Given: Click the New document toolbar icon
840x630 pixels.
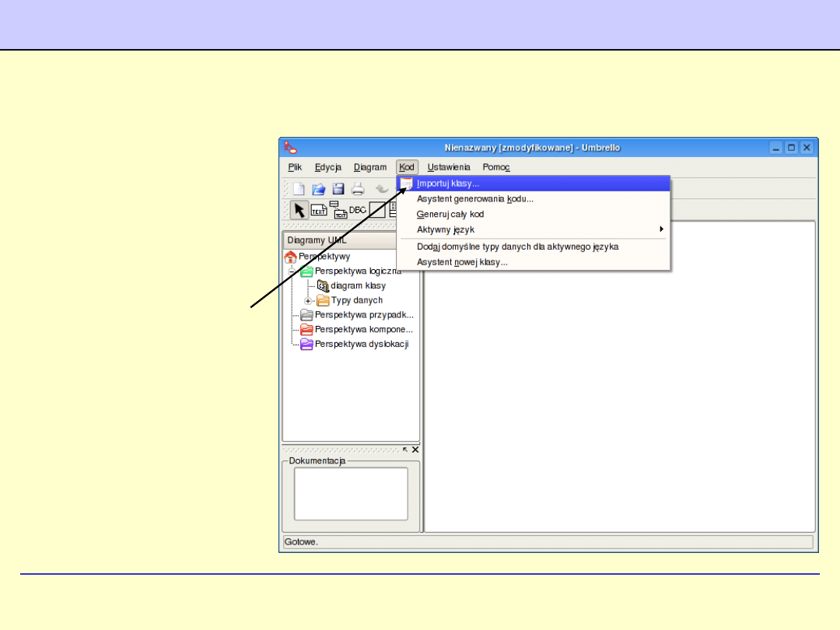Looking at the screenshot, I should 299,188.
